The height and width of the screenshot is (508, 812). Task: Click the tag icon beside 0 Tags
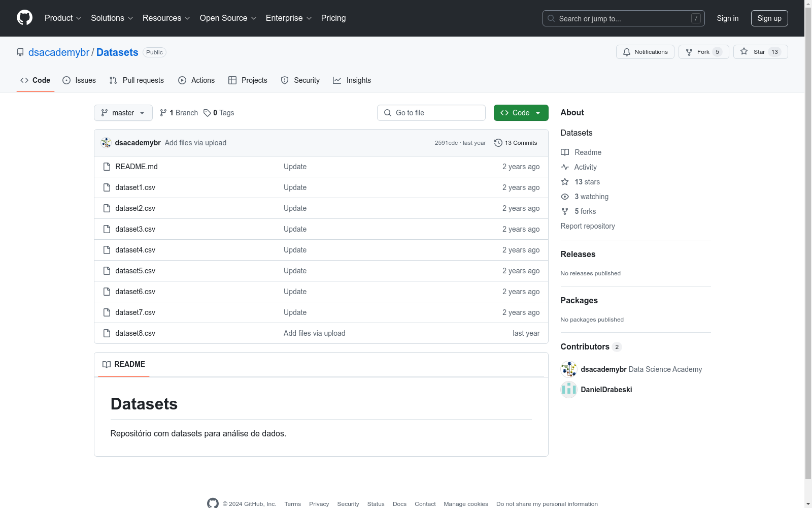[207, 113]
